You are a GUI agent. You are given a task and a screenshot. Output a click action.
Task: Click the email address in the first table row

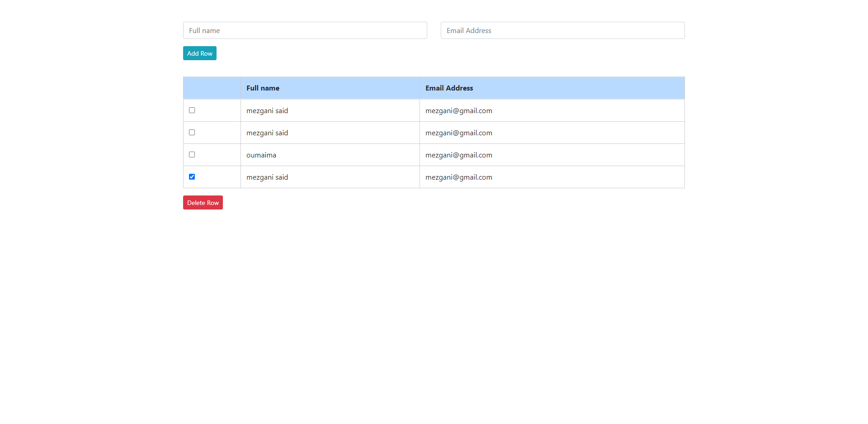tap(458, 111)
